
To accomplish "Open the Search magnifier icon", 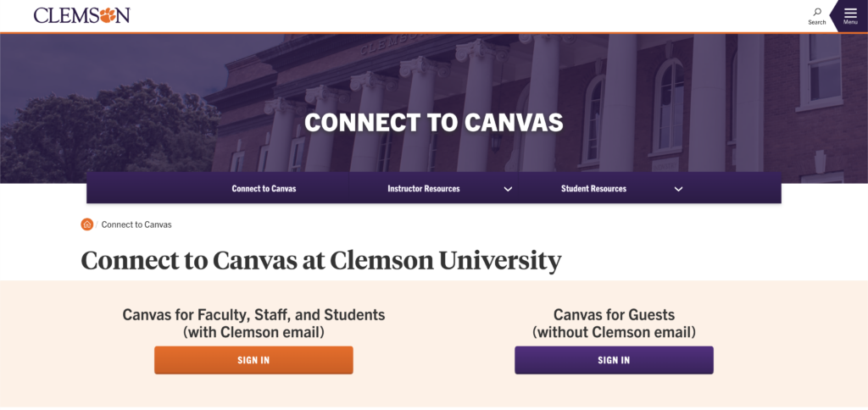I will click(816, 12).
